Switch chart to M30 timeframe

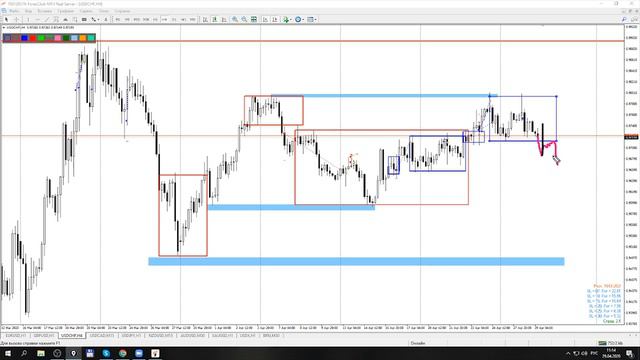pyautogui.click(x=146, y=19)
